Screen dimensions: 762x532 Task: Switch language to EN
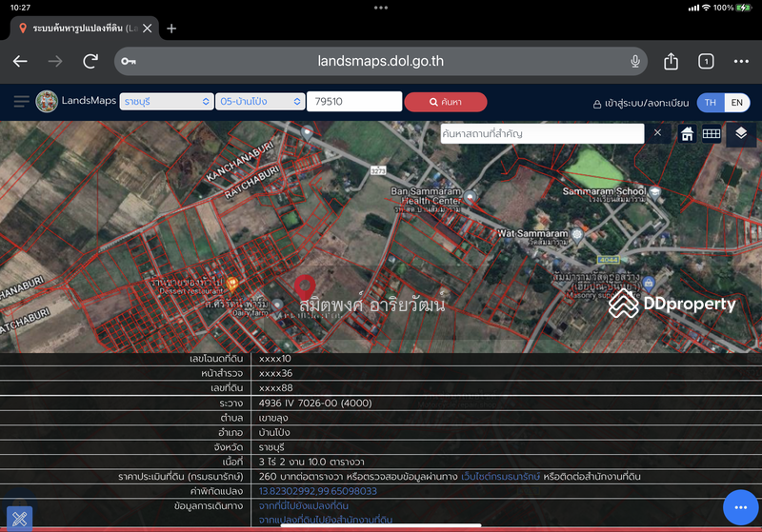[736, 103]
